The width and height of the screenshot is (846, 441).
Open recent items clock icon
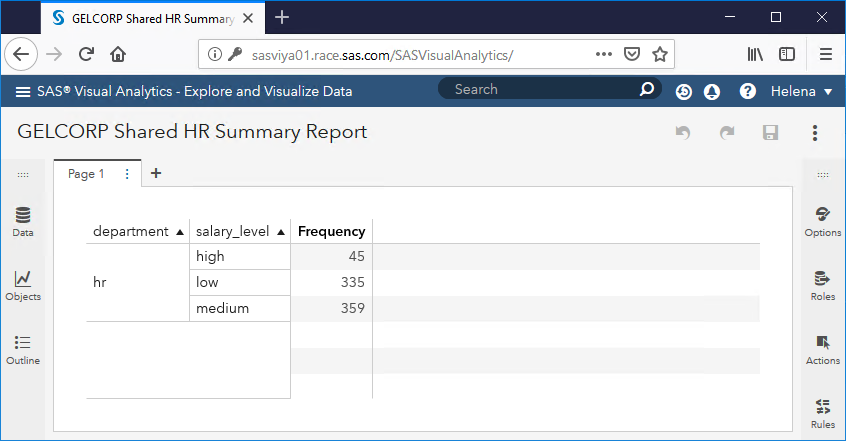[684, 91]
